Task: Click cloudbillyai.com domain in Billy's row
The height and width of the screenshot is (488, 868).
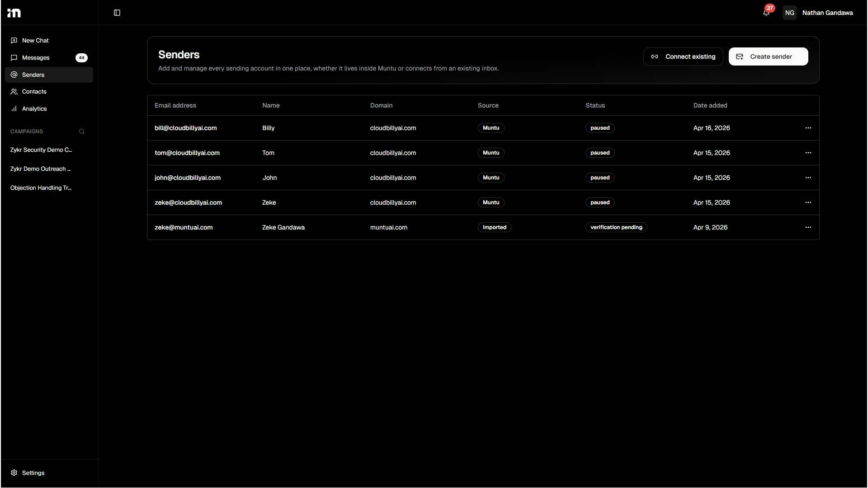Action: [393, 128]
